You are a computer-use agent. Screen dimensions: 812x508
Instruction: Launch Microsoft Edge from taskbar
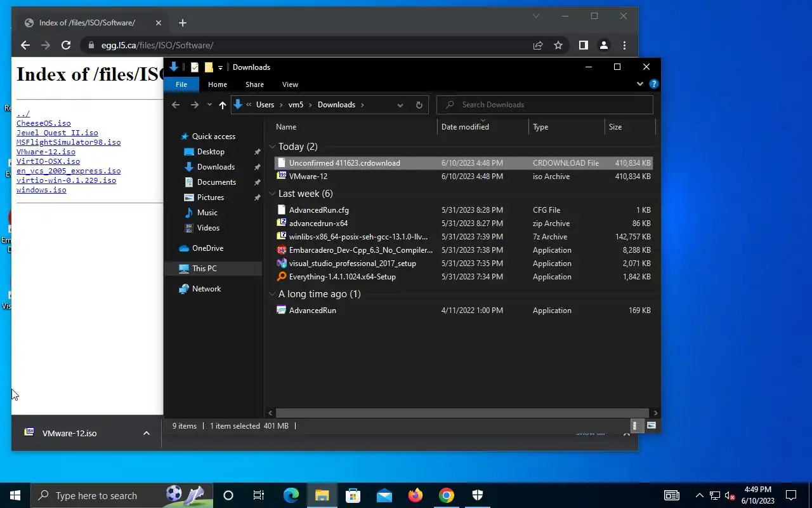click(x=291, y=495)
